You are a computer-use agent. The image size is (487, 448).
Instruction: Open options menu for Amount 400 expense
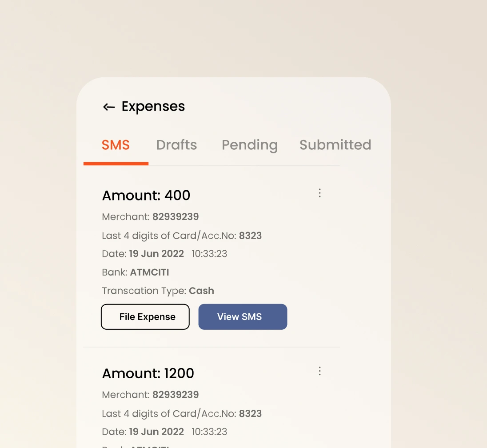tap(319, 193)
